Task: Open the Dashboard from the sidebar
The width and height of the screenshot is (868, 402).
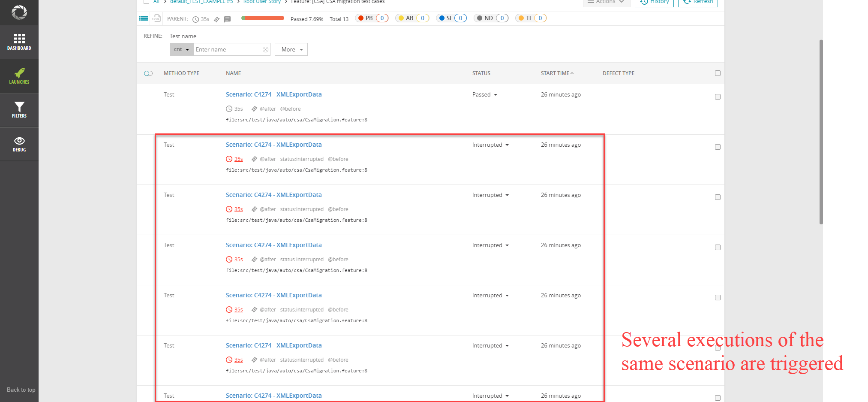Action: click(x=19, y=42)
